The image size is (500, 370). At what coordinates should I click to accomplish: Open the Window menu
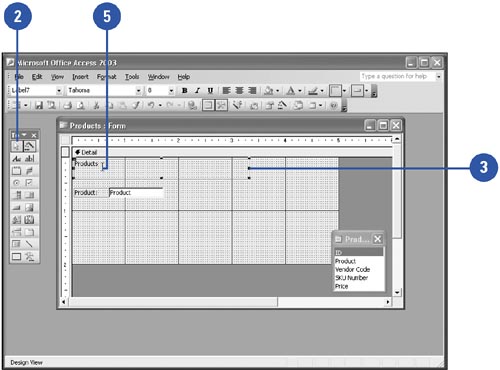point(158,77)
